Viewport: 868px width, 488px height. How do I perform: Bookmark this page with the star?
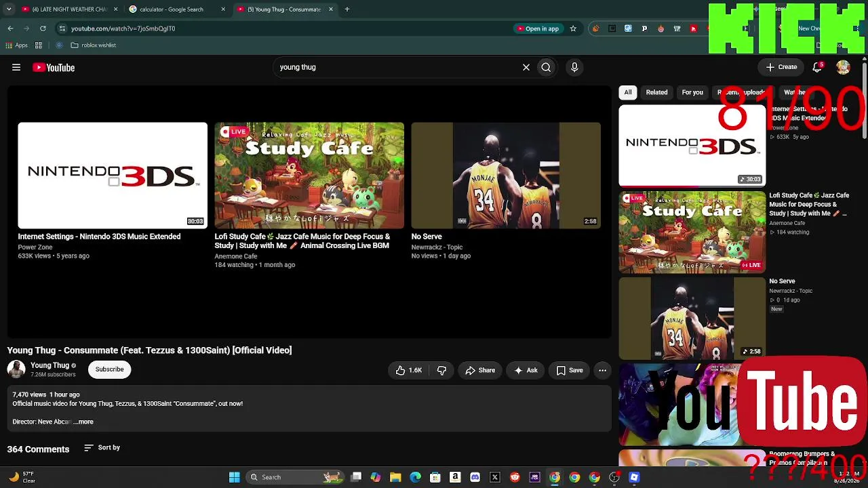click(573, 28)
